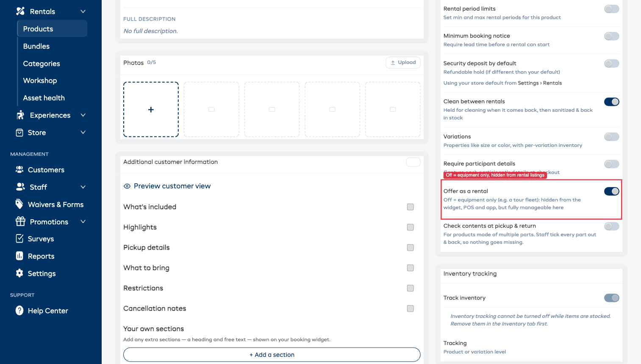Click the Surveys checkmark icon
This screenshot has height=364, width=641.
[x=19, y=239]
